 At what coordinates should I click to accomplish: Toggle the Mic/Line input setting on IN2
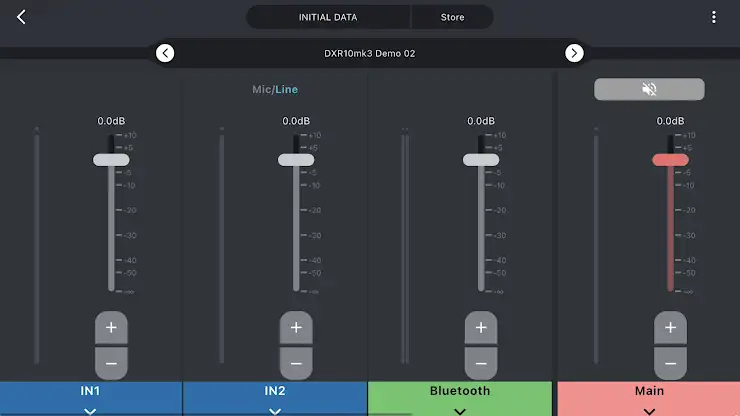(x=275, y=89)
